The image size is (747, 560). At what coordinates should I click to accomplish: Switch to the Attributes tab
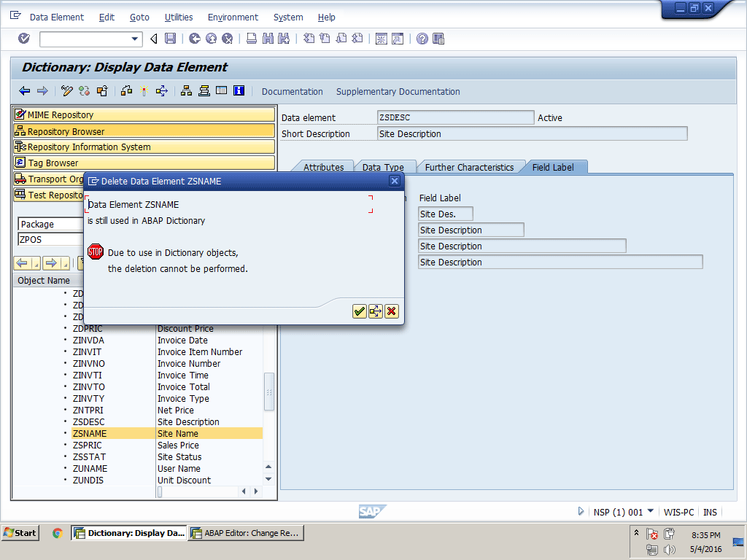coord(323,167)
